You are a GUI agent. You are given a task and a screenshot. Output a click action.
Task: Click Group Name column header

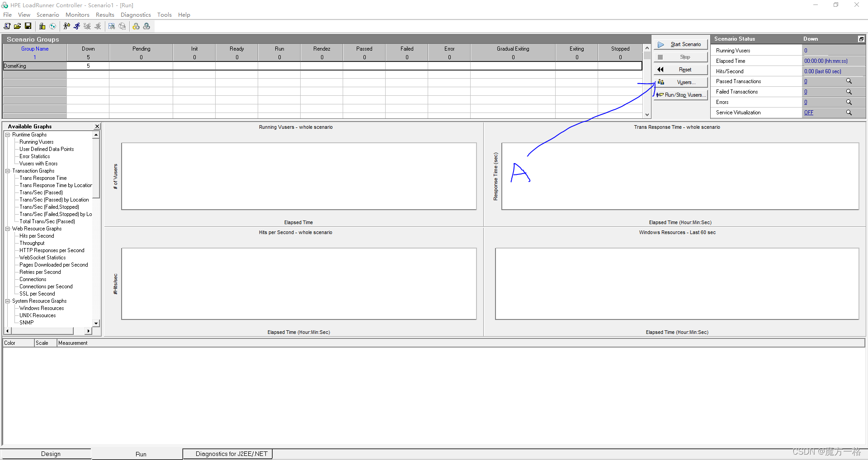point(35,49)
